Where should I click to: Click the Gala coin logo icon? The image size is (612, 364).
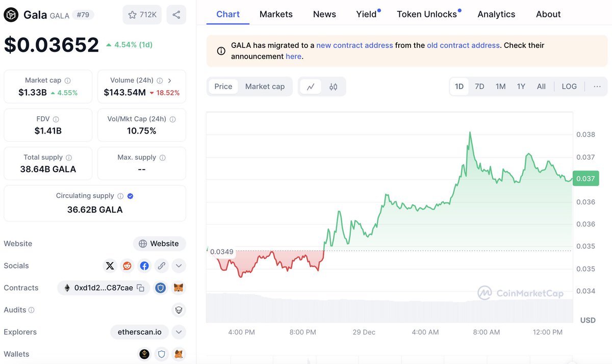click(11, 15)
